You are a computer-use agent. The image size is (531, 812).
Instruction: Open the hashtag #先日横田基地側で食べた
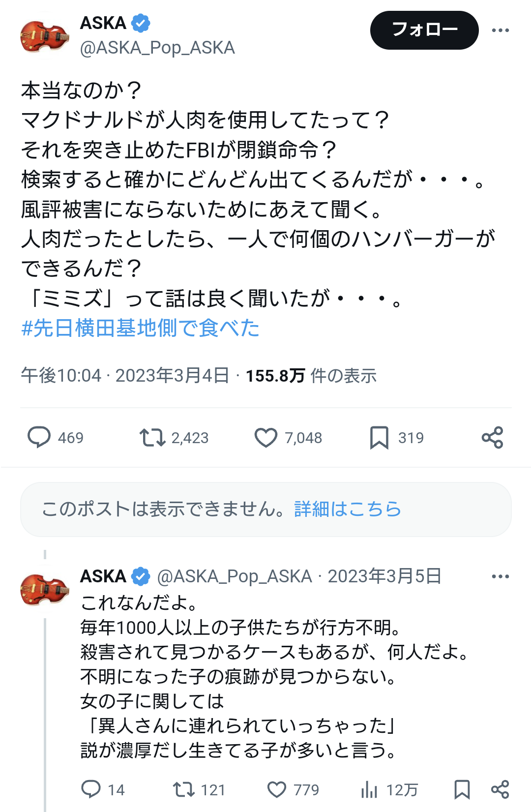pyautogui.click(x=141, y=328)
